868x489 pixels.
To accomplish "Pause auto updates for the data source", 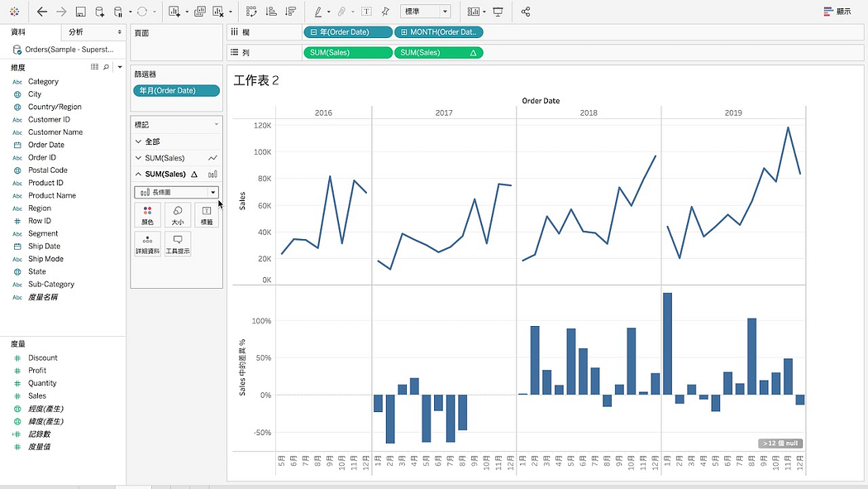I will click(118, 12).
